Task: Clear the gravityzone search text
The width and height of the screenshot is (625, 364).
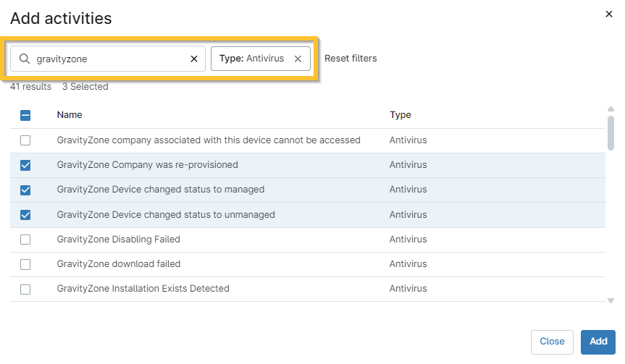Action: click(194, 59)
